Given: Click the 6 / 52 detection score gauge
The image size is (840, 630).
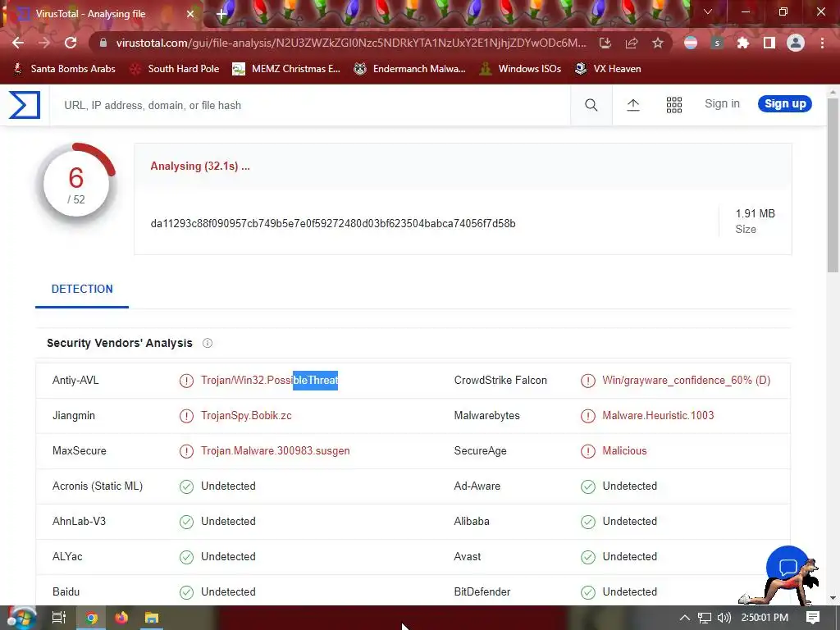Looking at the screenshot, I should [76, 185].
